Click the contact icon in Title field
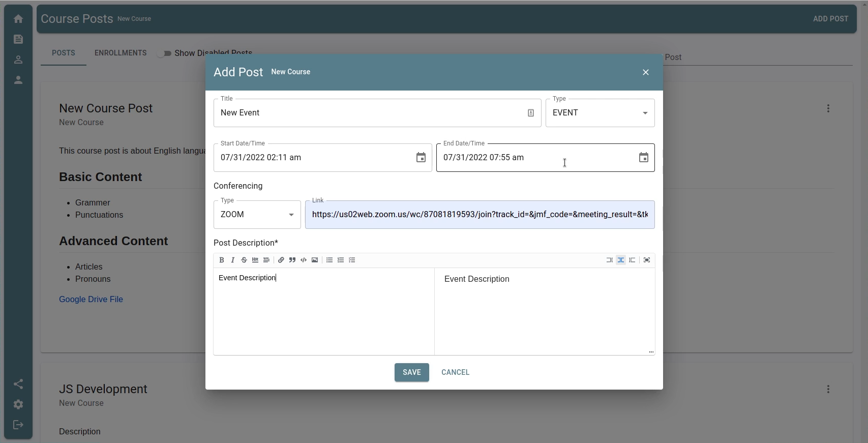The image size is (868, 443). pyautogui.click(x=531, y=113)
